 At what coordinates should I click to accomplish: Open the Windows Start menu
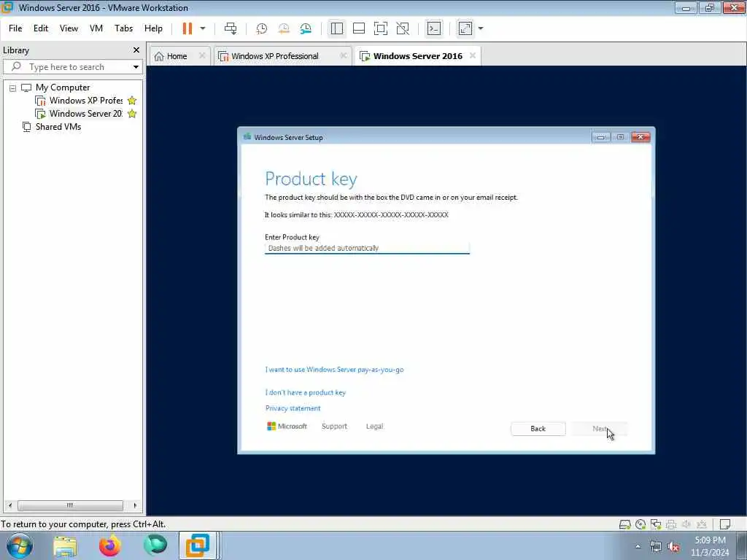(20, 545)
